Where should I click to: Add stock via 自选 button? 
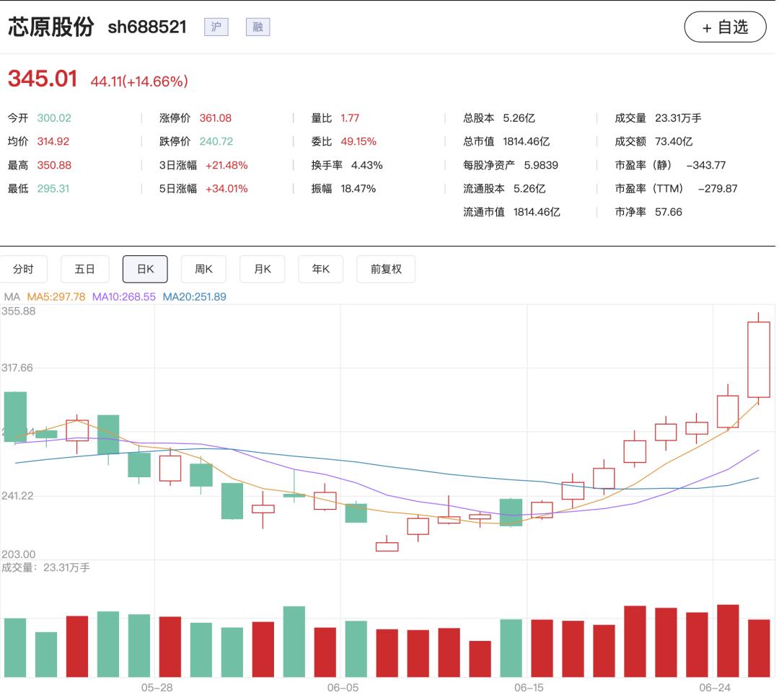(725, 27)
